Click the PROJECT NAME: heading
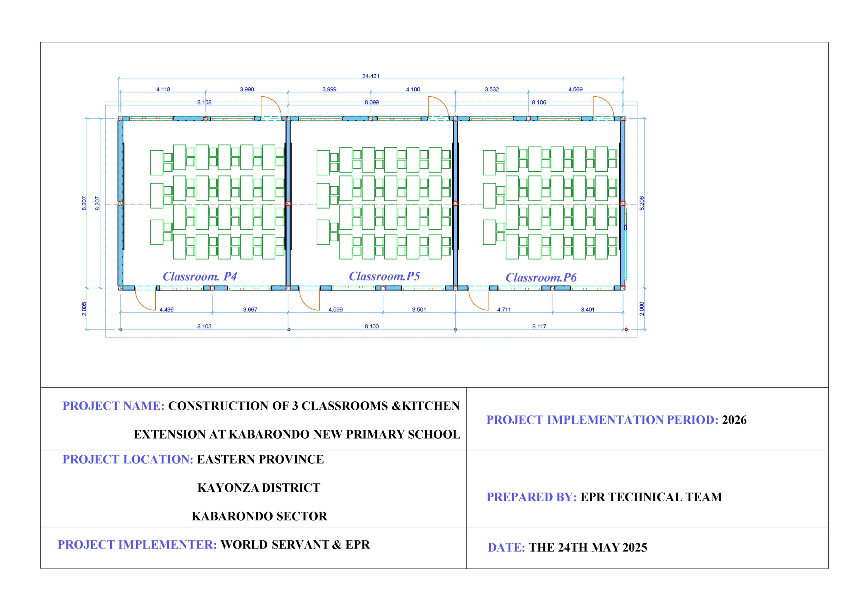This screenshot has width=868, height=614. click(x=113, y=406)
